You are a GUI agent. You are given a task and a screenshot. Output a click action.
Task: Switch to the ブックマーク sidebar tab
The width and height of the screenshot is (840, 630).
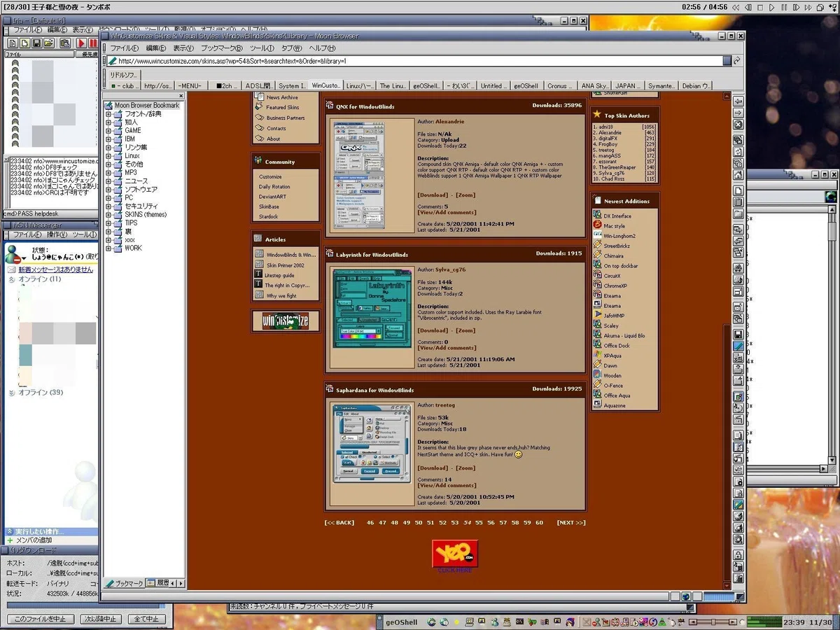point(125,583)
